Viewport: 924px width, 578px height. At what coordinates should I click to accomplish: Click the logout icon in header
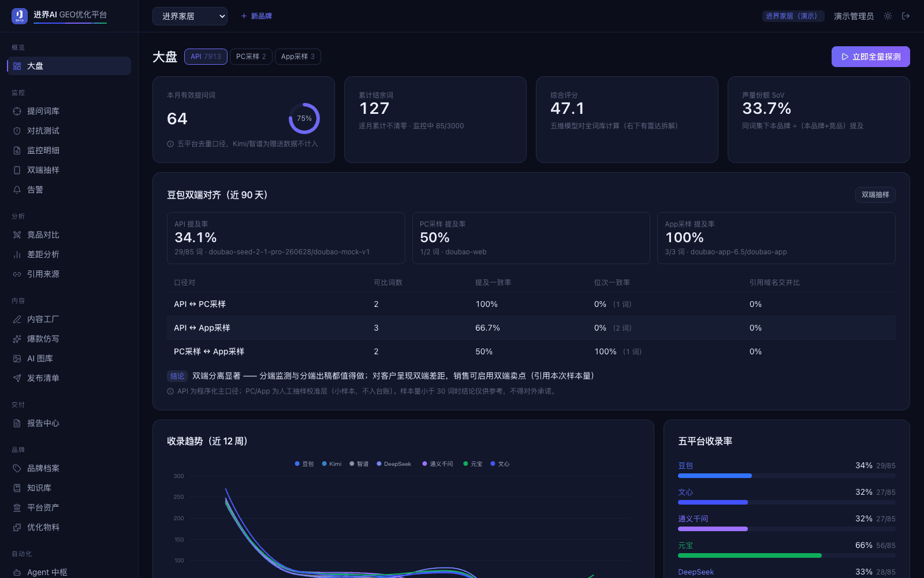[x=906, y=16]
